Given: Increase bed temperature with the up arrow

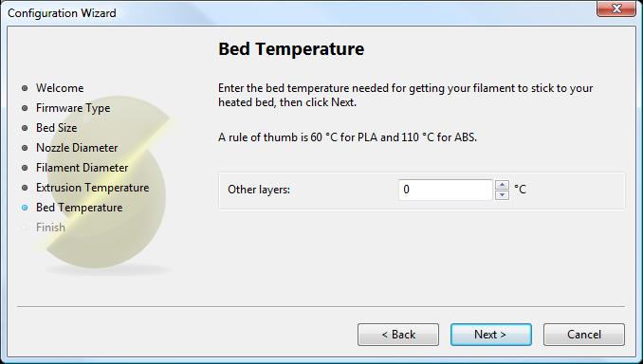Looking at the screenshot, I should (502, 185).
